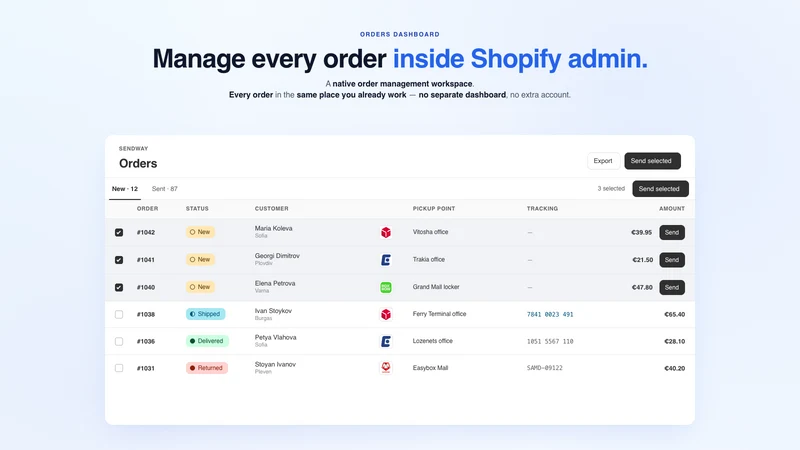This screenshot has height=450, width=800.
Task: Click customer name Georgi Dimitrov
Action: tap(277, 256)
